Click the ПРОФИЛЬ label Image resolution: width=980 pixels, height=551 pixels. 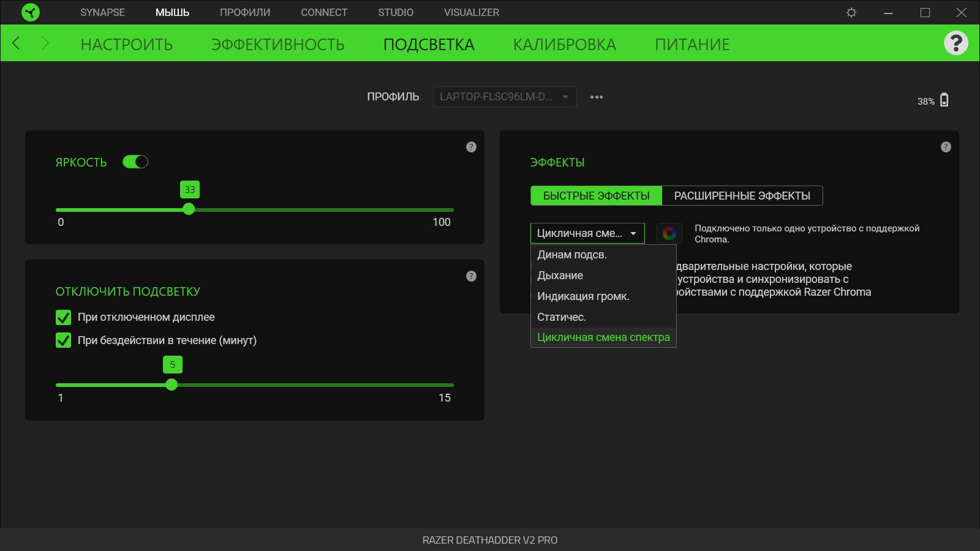click(393, 97)
